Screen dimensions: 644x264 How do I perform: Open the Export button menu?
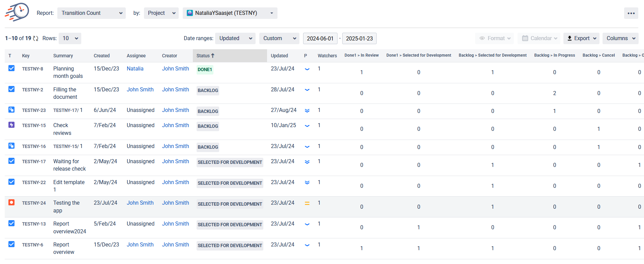pos(581,38)
